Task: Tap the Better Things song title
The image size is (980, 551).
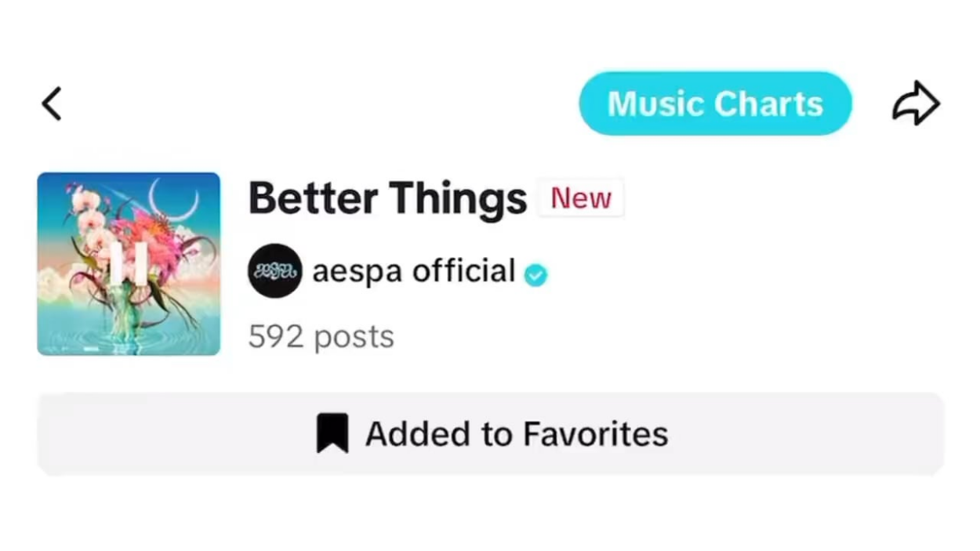Action: click(386, 198)
